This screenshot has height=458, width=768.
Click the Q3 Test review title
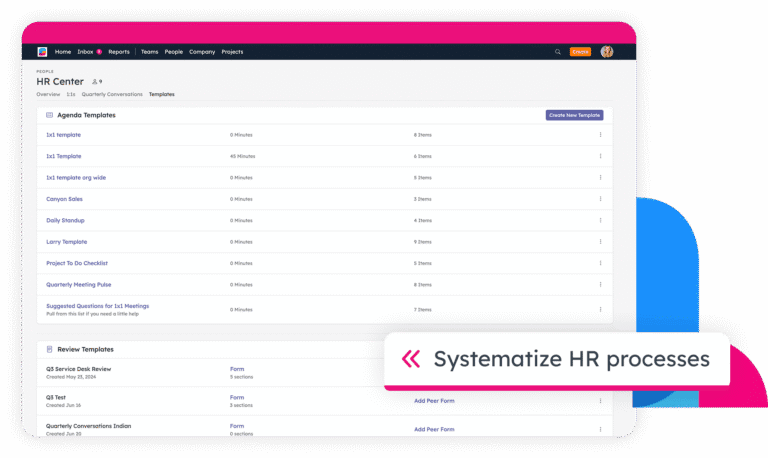(56, 397)
